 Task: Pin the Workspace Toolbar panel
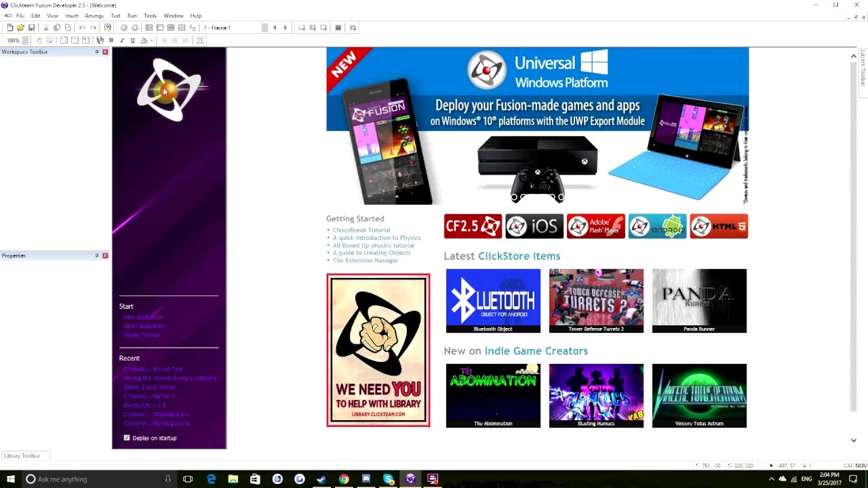(x=97, y=52)
